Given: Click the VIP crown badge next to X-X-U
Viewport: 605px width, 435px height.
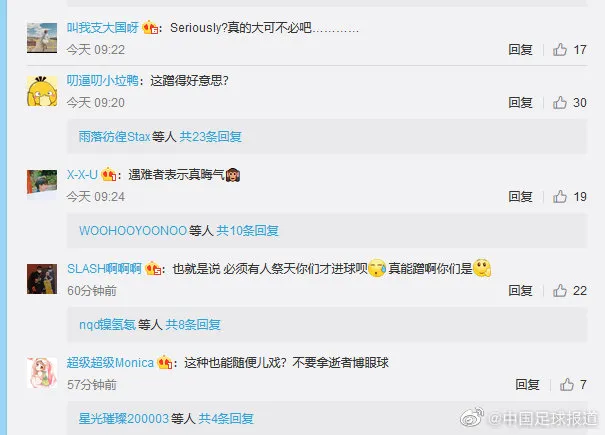Looking at the screenshot, I should (x=109, y=175).
